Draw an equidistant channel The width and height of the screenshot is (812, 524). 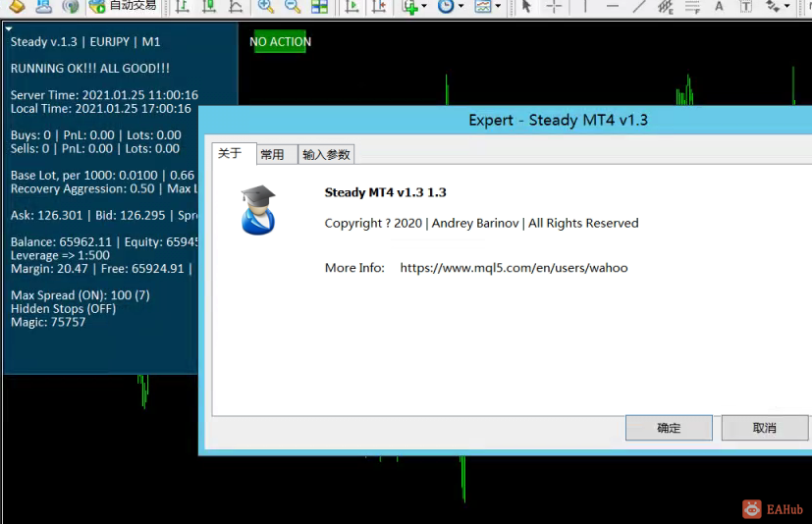666,6
